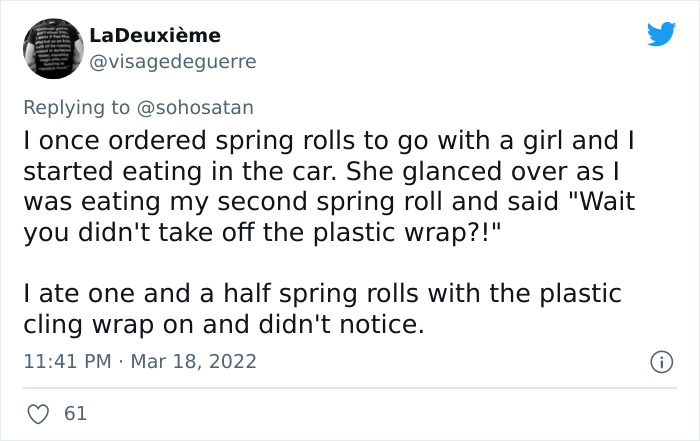Click the 11:41 PM timestamp
This screenshot has width=700, height=441.
[x=67, y=361]
